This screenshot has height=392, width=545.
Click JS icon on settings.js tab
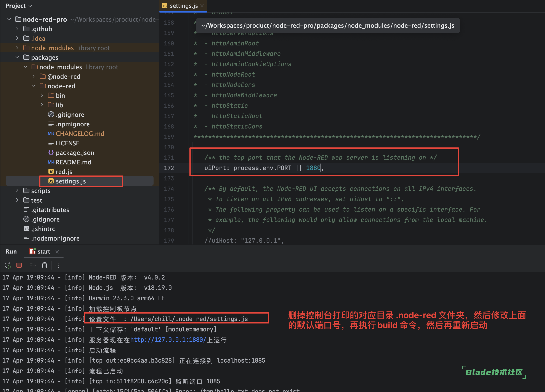click(x=164, y=6)
